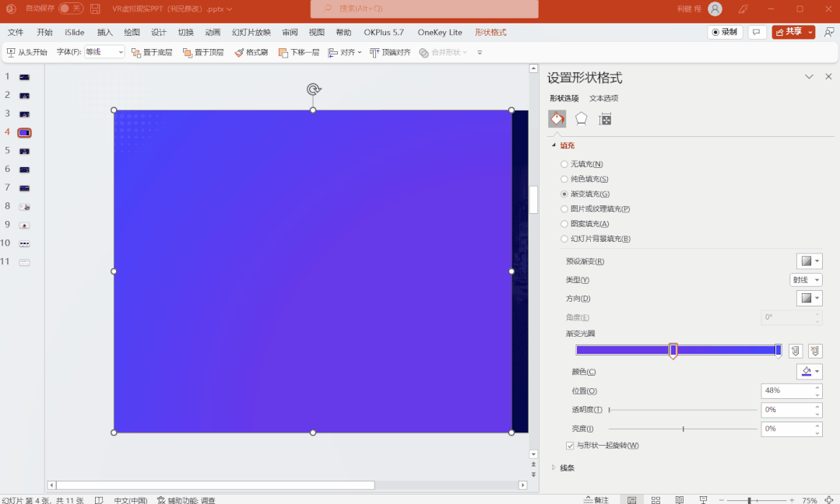Open the Size & Properties icon tab

[605, 119]
